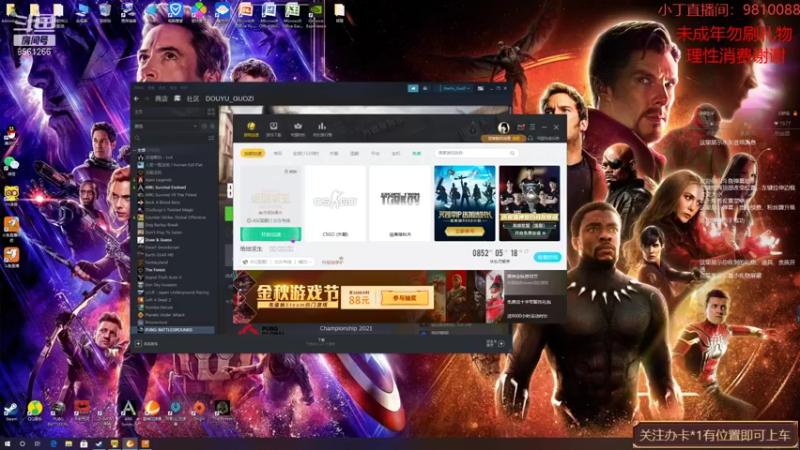
Task: Select the tab showing a count in parentheses in accelerator
Action: pyautogui.click(x=306, y=153)
